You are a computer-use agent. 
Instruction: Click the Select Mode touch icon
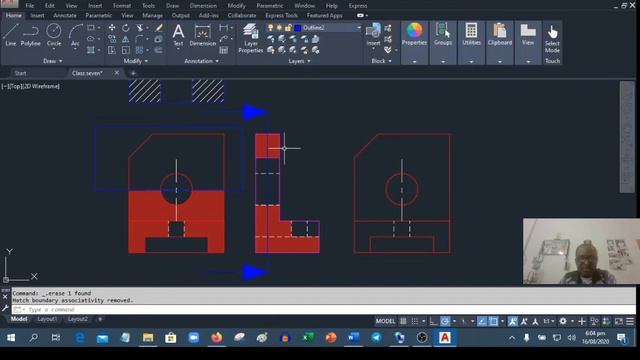[x=552, y=39]
